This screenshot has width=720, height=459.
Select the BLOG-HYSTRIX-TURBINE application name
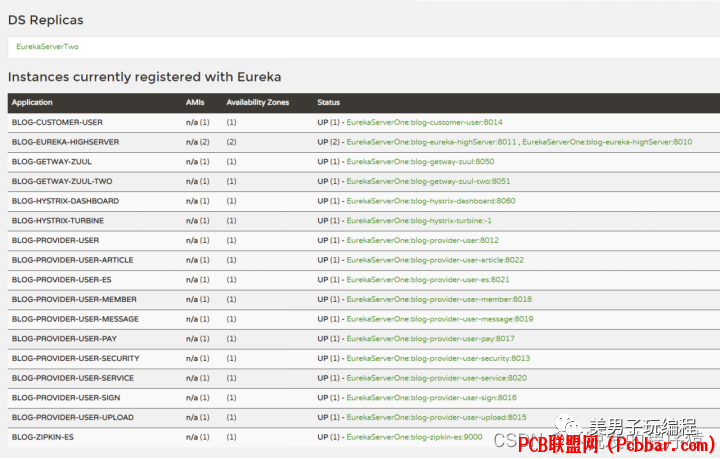click(58, 221)
